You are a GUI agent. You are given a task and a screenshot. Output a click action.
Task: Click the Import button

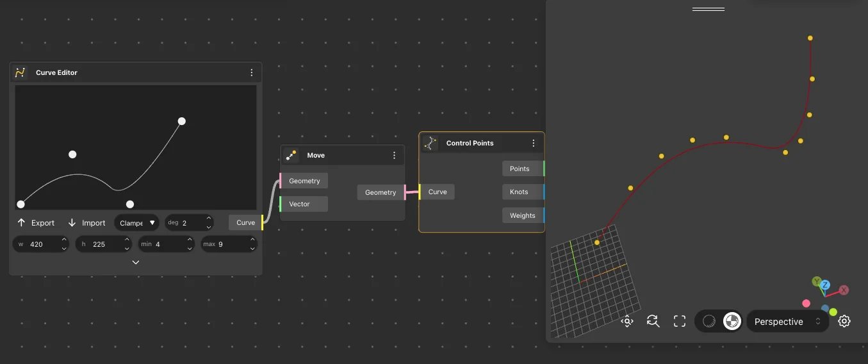click(x=86, y=223)
